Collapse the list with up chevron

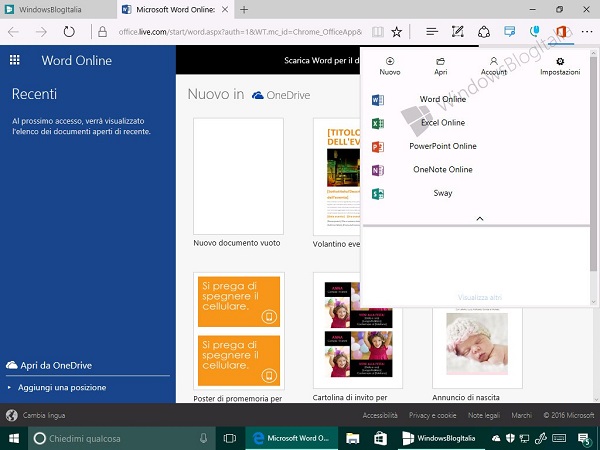[479, 218]
